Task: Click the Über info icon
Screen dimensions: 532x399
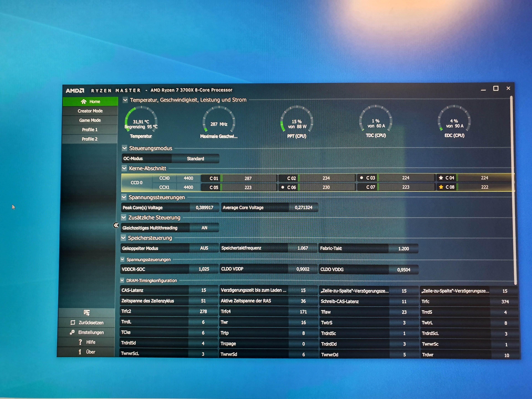Action: click(80, 352)
